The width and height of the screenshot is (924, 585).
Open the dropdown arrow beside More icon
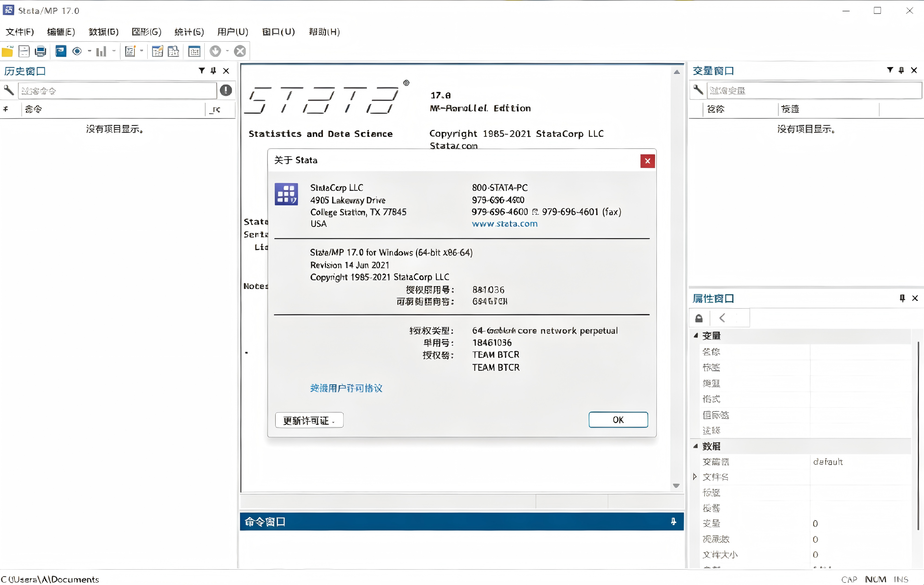click(x=227, y=51)
